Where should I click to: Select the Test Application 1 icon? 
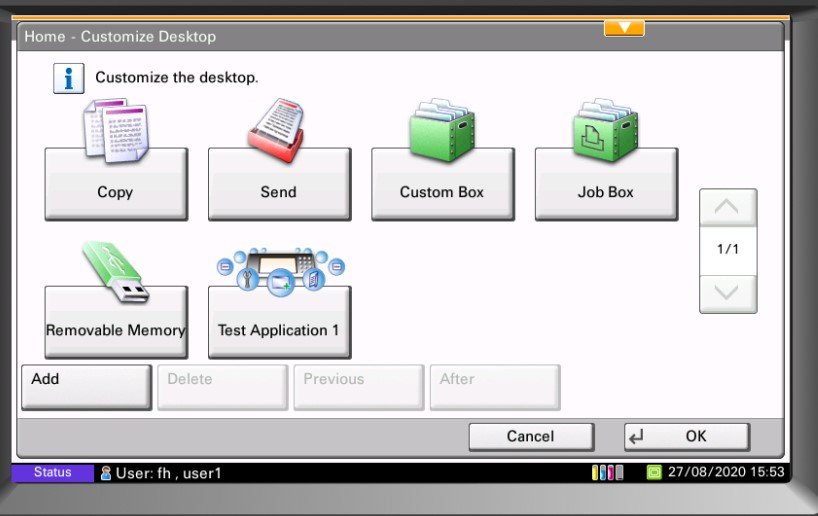click(x=279, y=272)
